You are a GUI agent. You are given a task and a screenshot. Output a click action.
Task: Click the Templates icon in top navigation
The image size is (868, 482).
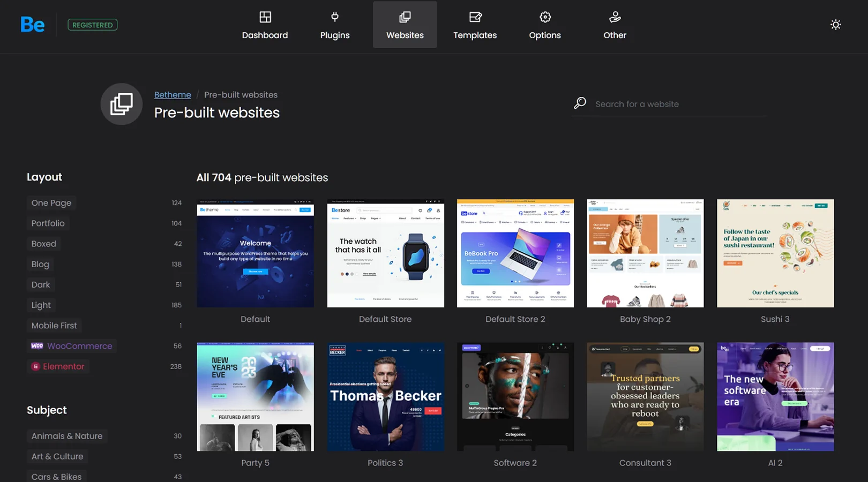click(x=475, y=17)
